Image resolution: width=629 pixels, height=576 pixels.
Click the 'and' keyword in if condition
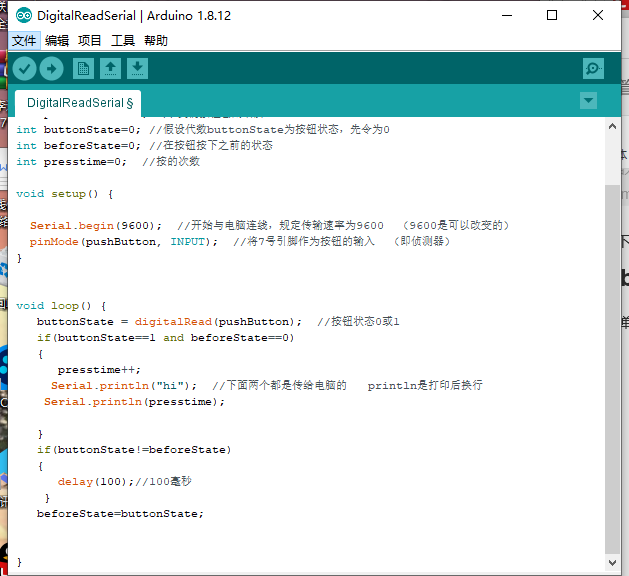point(173,338)
